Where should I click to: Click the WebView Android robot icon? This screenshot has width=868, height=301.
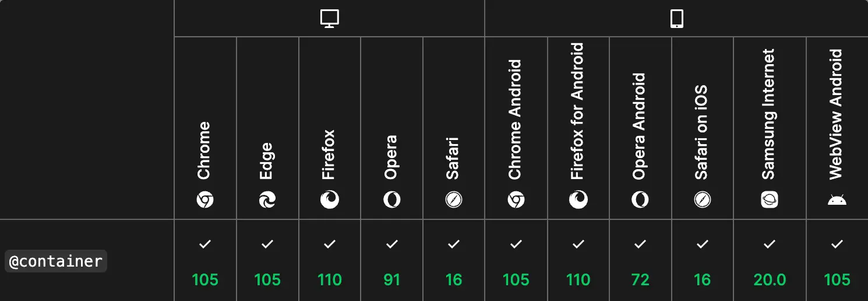[837, 200]
